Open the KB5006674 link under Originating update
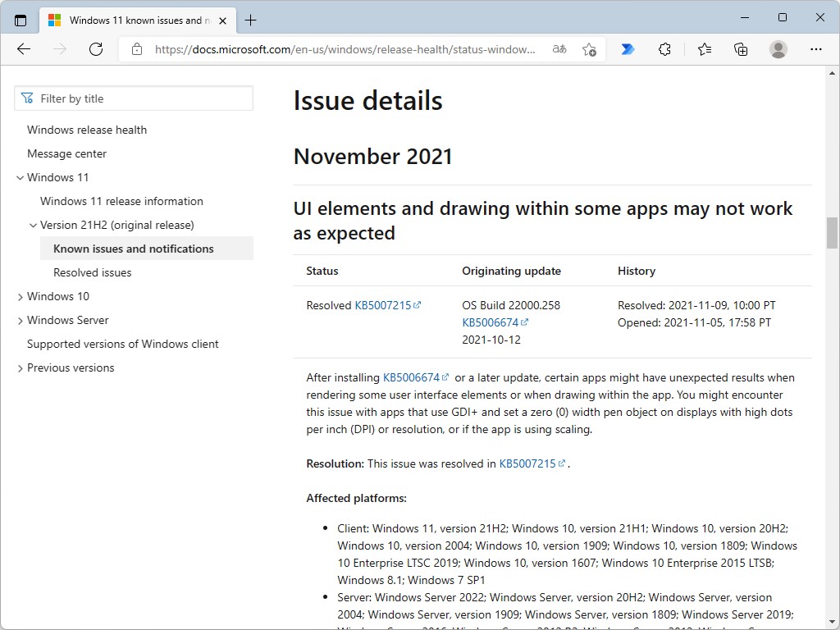Viewport: 840px width, 630px height. (x=495, y=322)
